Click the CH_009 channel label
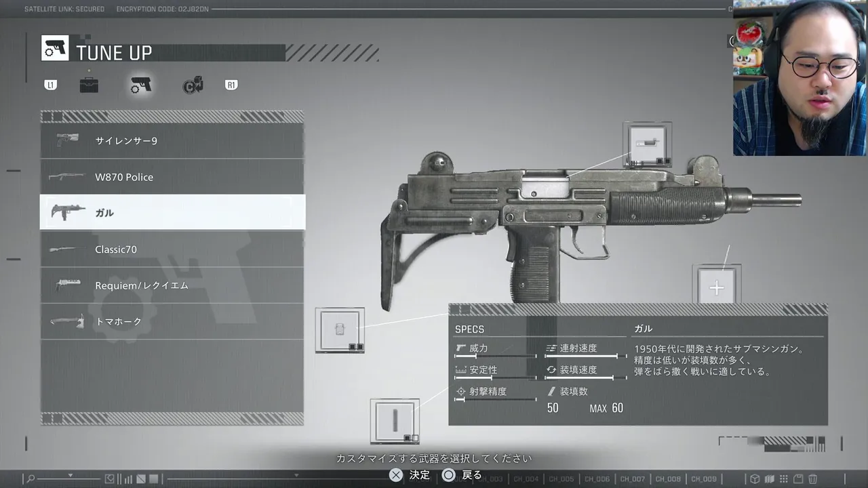 [704, 479]
